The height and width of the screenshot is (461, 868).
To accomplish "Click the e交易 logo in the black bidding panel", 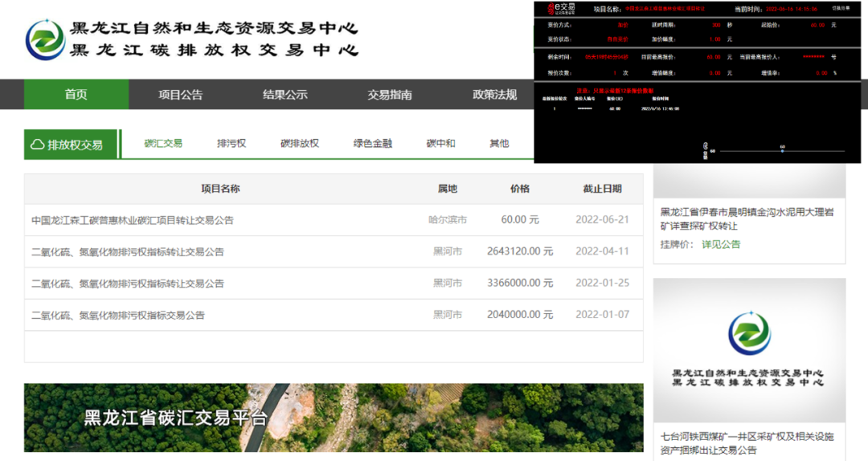I will (x=561, y=9).
